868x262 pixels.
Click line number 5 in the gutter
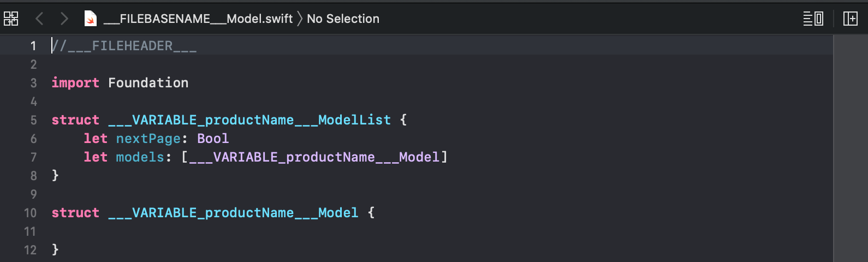pyautogui.click(x=34, y=120)
